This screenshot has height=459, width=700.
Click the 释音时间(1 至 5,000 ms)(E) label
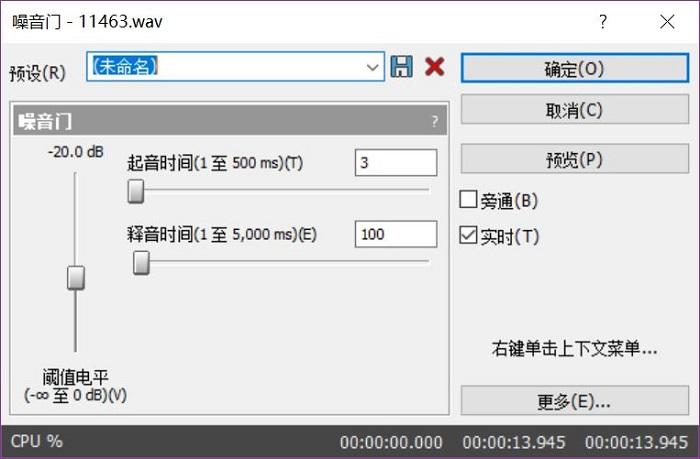click(222, 234)
